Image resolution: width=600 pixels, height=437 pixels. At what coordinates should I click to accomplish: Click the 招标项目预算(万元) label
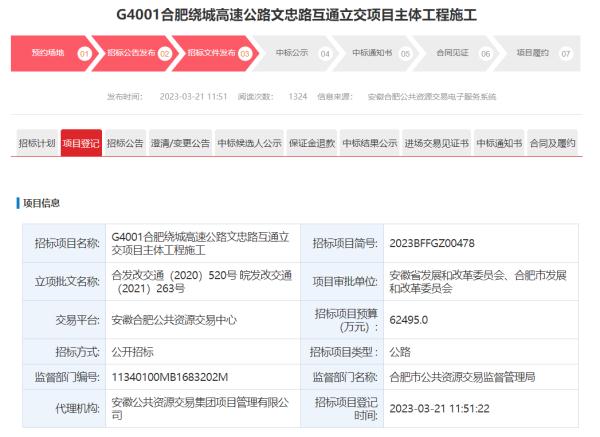pyautogui.click(x=346, y=320)
